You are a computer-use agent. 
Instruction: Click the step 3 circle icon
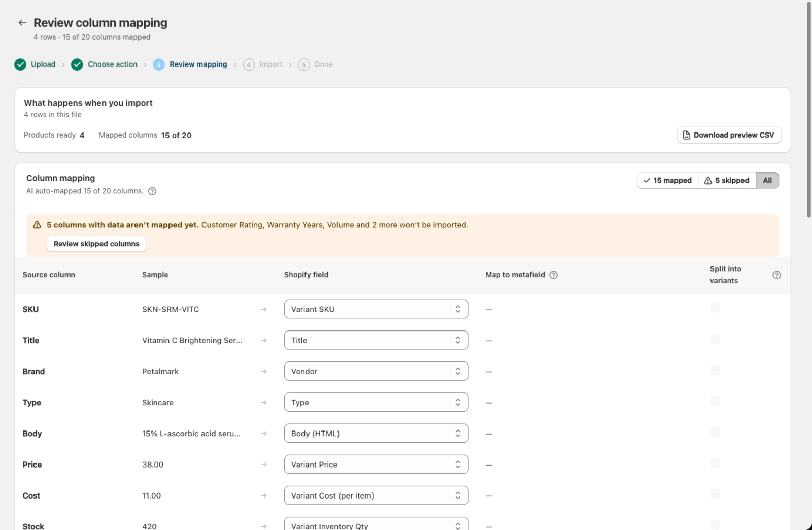(159, 64)
